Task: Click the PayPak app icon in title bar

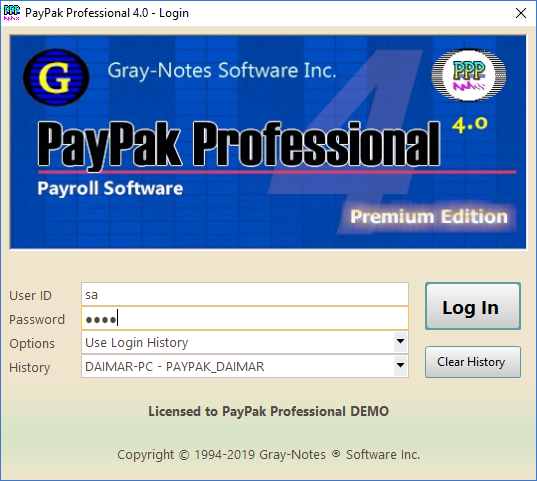Action: 11,13
